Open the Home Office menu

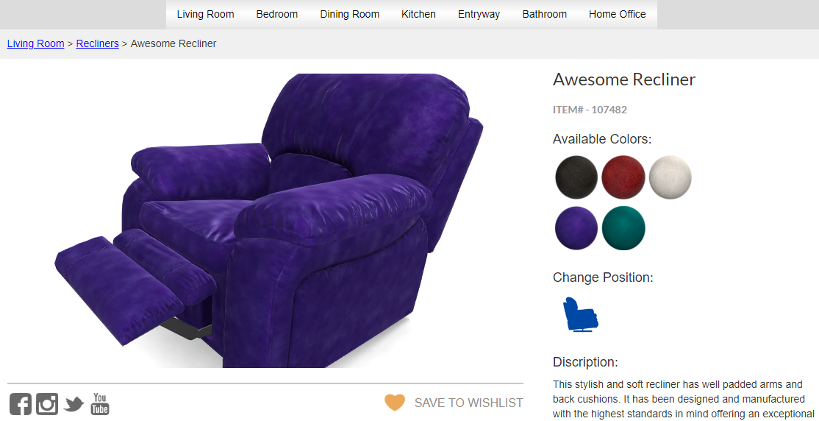pos(617,14)
